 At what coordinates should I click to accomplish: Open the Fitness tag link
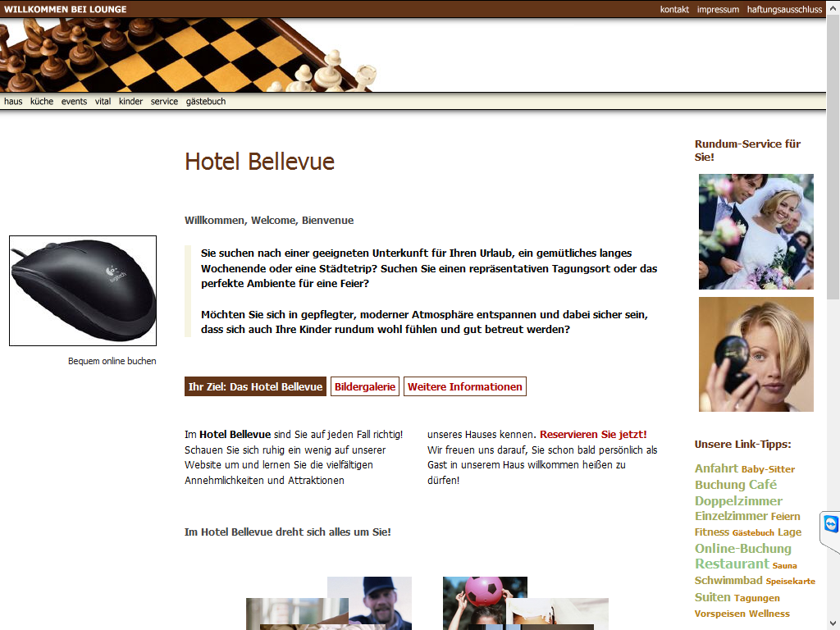[x=712, y=532]
